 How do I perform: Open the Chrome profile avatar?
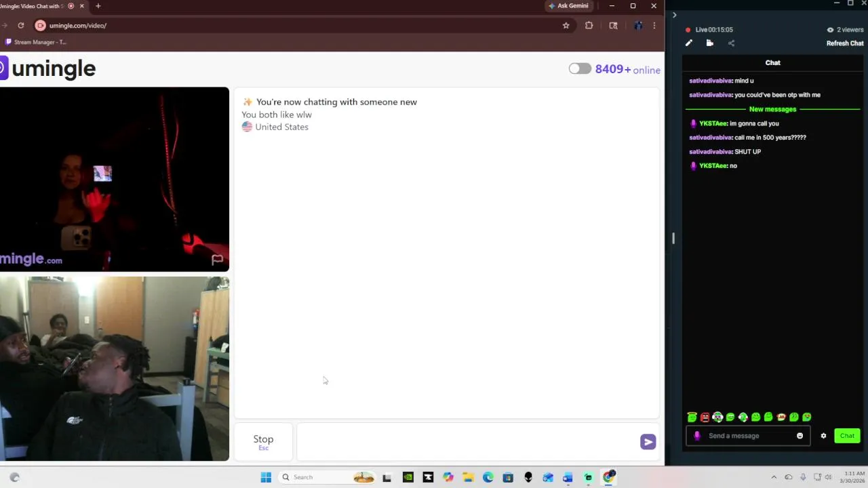tap(638, 26)
